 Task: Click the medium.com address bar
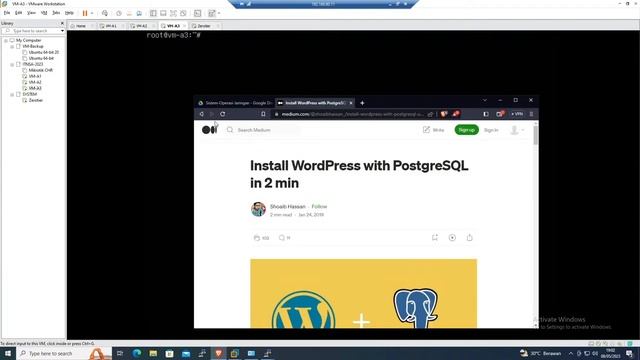[353, 114]
